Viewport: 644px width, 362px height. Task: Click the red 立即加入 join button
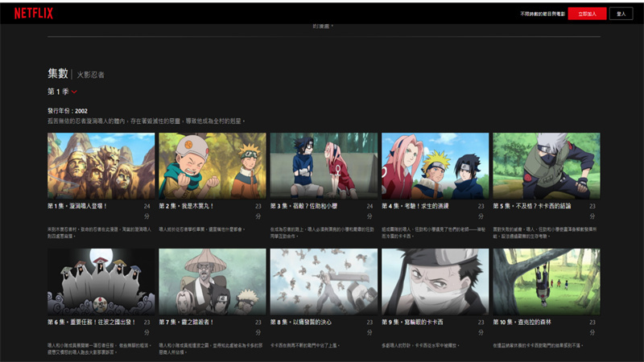pos(587,14)
